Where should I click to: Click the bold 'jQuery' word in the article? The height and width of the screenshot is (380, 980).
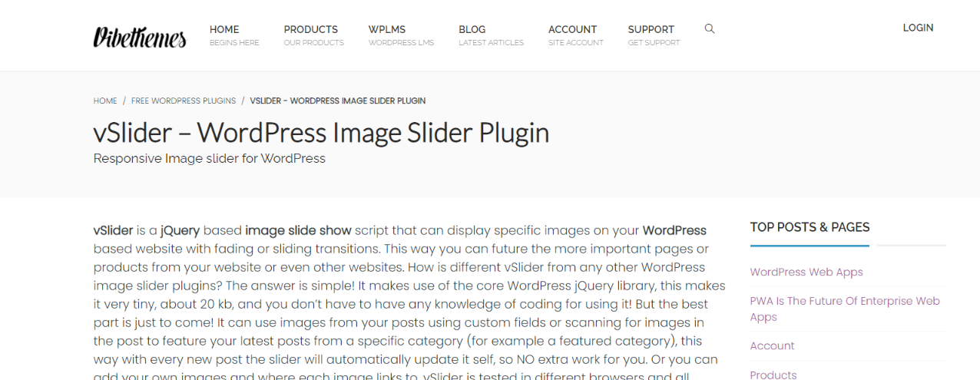(x=180, y=230)
